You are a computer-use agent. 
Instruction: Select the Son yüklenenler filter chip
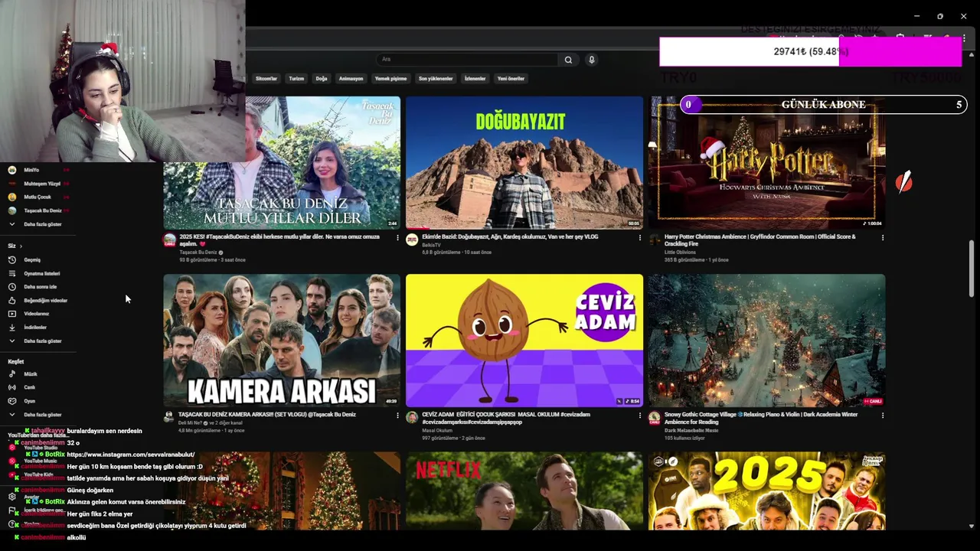435,78
